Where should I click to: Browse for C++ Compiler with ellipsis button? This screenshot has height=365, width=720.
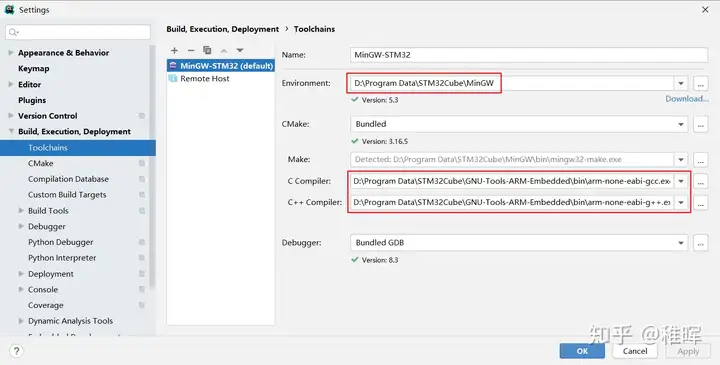tap(700, 202)
